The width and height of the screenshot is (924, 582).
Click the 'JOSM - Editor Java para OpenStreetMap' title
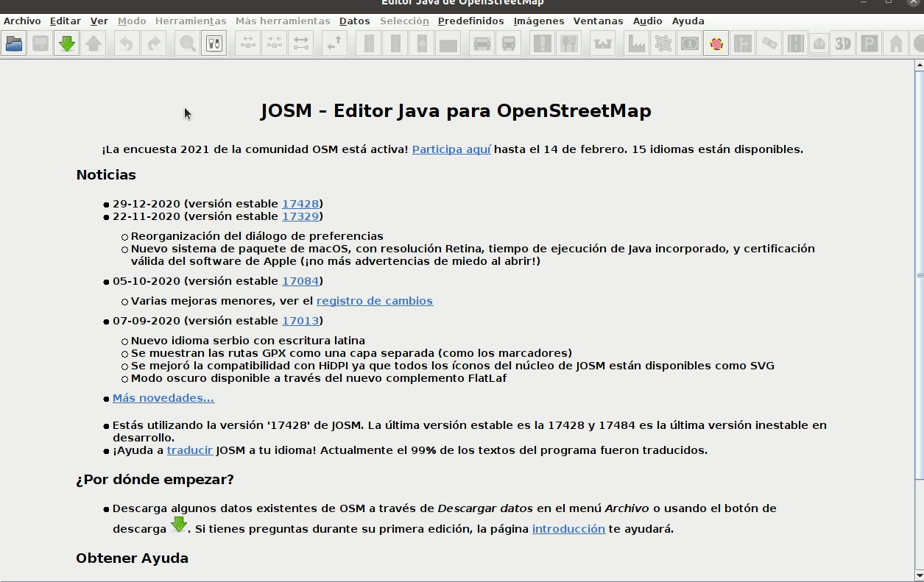point(456,111)
